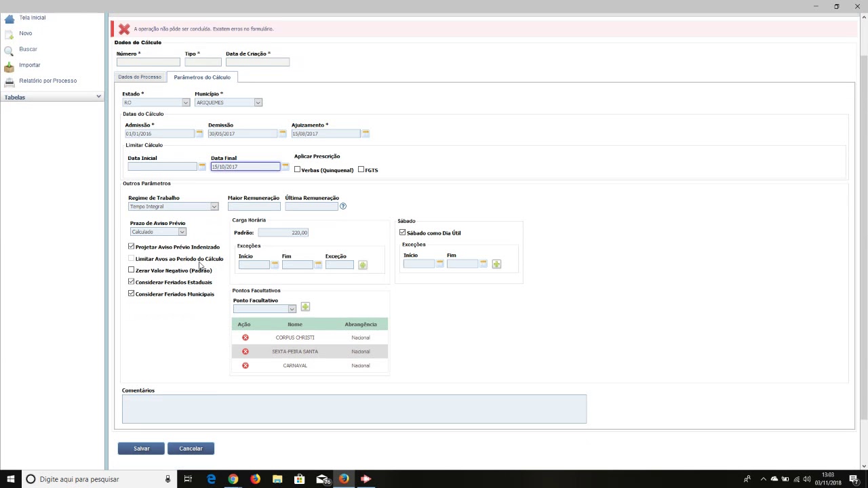Focus the Número field
The height and width of the screenshot is (488, 868).
pyautogui.click(x=148, y=62)
